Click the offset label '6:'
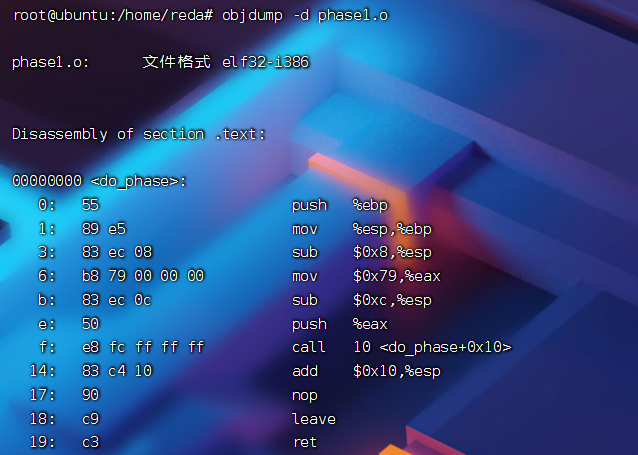This screenshot has height=455, width=638. pyautogui.click(x=47, y=276)
